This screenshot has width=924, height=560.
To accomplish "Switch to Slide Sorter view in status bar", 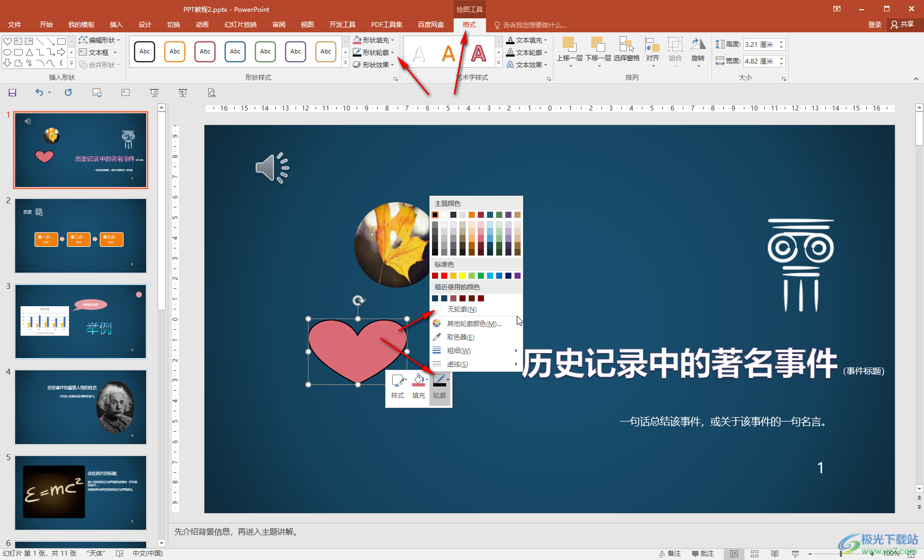I will pos(755,554).
